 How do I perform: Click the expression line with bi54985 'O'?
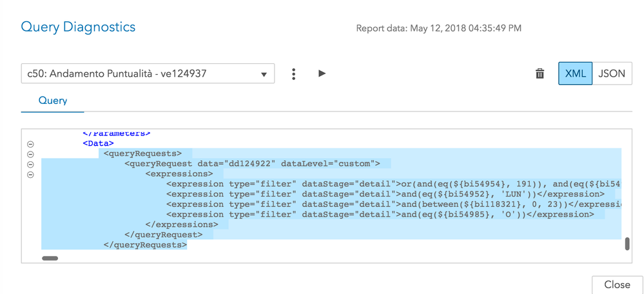(380, 214)
